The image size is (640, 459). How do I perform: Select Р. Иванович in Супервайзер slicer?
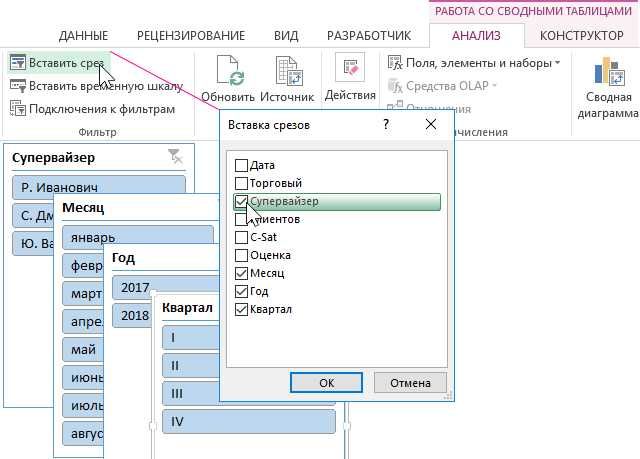(x=99, y=187)
